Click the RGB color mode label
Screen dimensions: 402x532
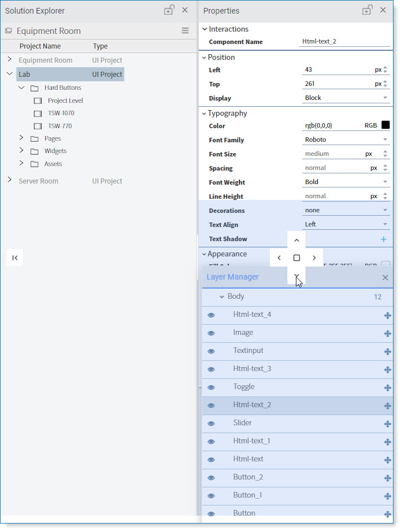coord(371,125)
